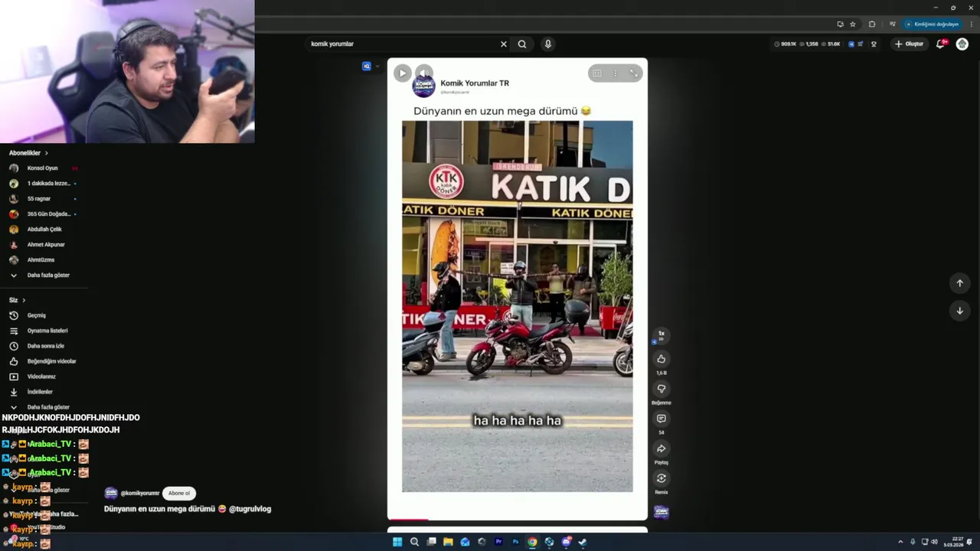The width and height of the screenshot is (980, 551).
Task: Open File Explorer from taskbar
Action: [448, 542]
